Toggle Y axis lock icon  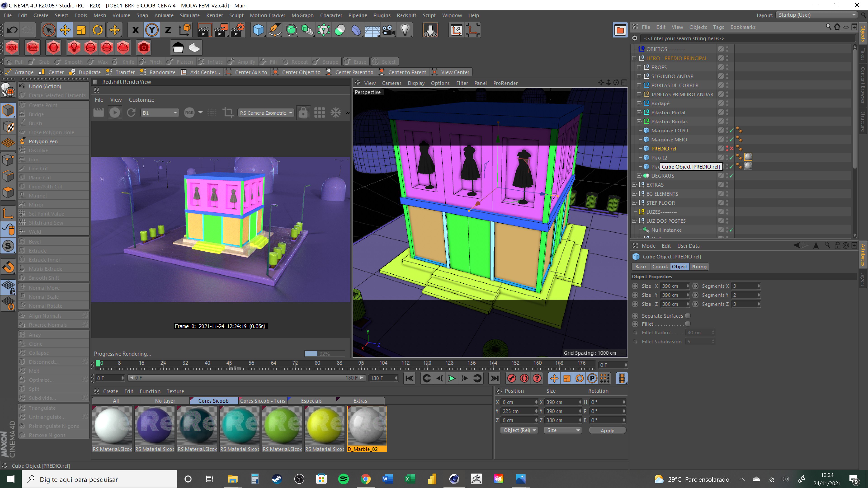click(x=152, y=30)
